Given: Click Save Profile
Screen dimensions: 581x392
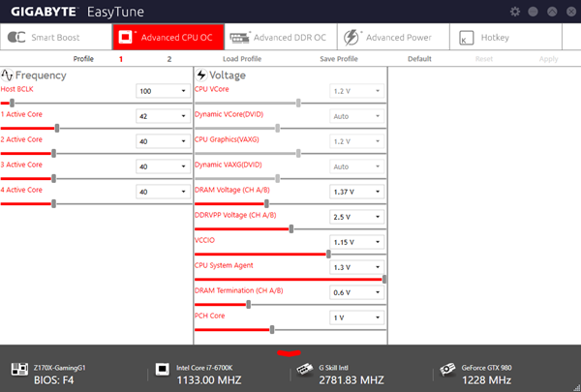Looking at the screenshot, I should pos(339,59).
